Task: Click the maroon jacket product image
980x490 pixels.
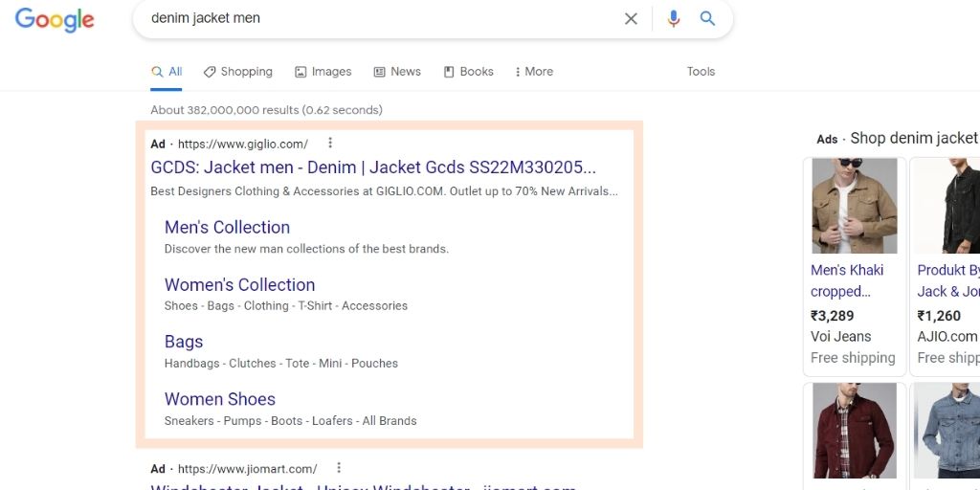Action: [x=855, y=431]
